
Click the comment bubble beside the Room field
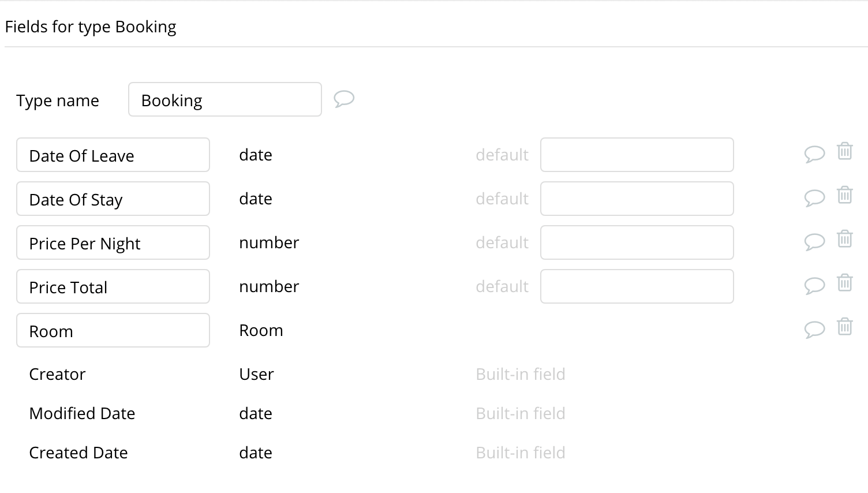815,329
